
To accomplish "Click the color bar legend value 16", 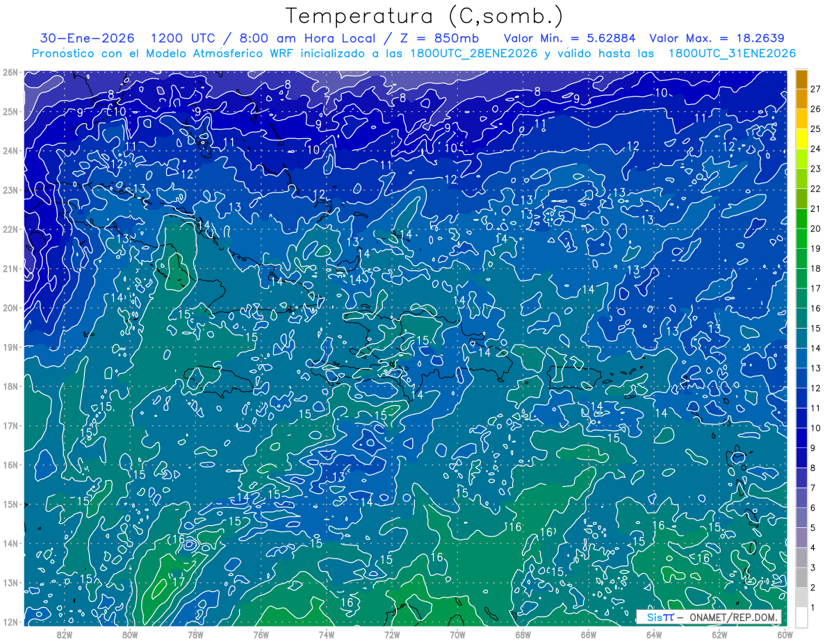I will pyautogui.click(x=816, y=308).
